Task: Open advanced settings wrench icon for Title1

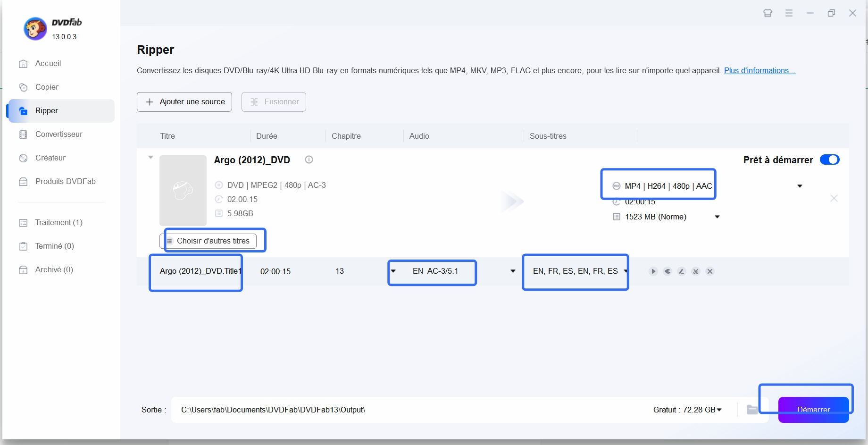Action: click(x=668, y=271)
